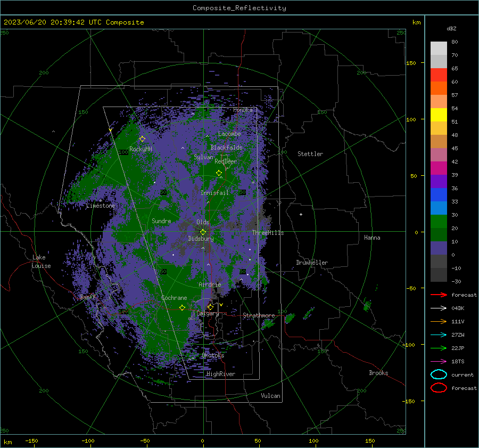This screenshot has width=479, height=448.
Task: Pick purple 36-39 dBZ color swatch
Action: [x=439, y=182]
